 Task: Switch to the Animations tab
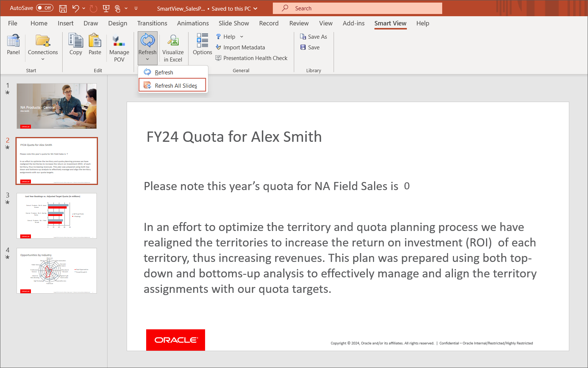click(x=193, y=23)
